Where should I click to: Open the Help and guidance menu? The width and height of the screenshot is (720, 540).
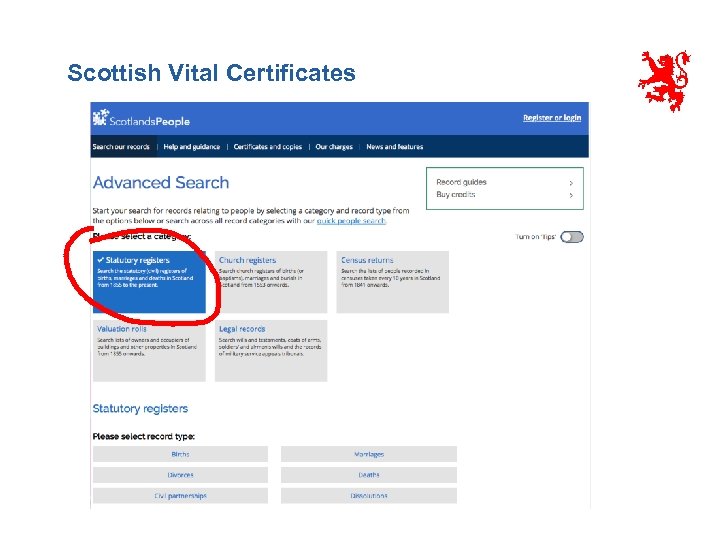(x=191, y=147)
